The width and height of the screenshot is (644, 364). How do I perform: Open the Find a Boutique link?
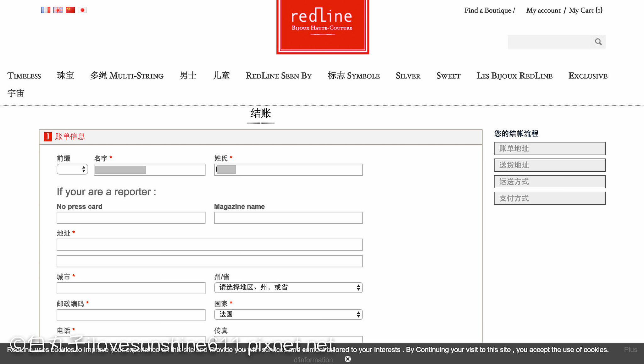click(x=488, y=10)
